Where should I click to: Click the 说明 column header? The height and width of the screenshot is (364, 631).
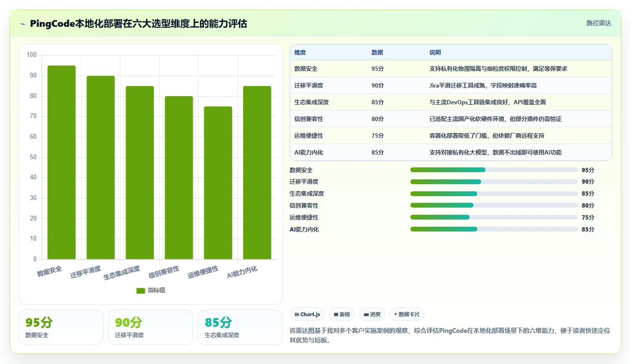pyautogui.click(x=435, y=53)
